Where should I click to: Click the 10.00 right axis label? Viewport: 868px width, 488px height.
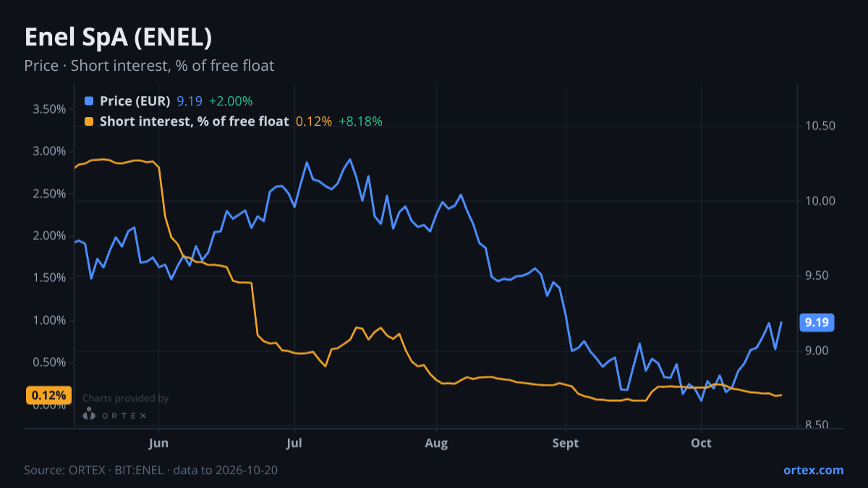coord(820,201)
